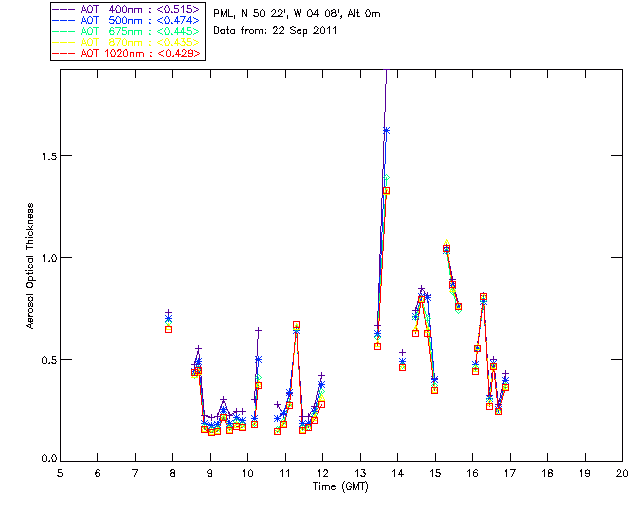Click the 13 tick label on time axis

(359, 472)
